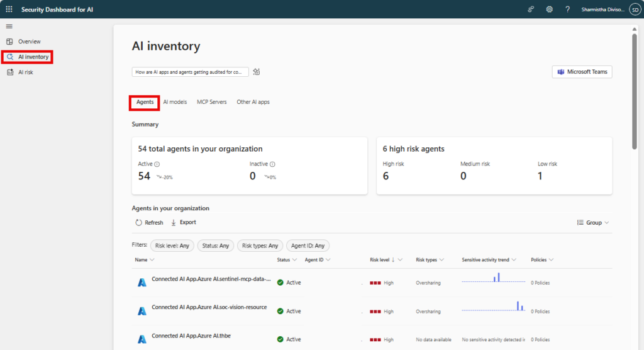644x350 pixels.
Task: Click the 6 high risk agents heading
Action: click(413, 149)
